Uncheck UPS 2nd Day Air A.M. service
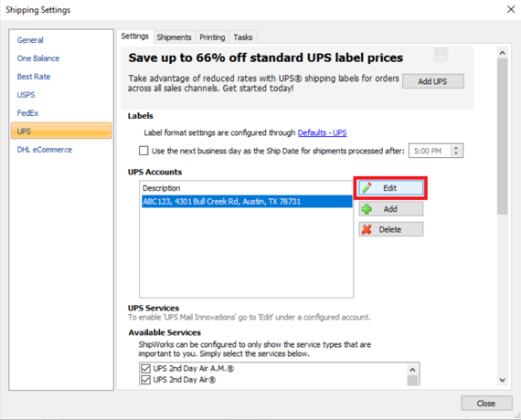 [146, 369]
